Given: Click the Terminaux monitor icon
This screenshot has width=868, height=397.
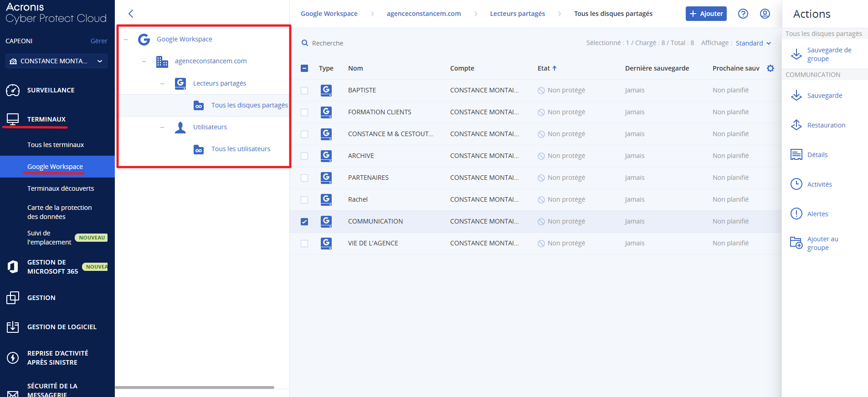Looking at the screenshot, I should pyautogui.click(x=13, y=119).
